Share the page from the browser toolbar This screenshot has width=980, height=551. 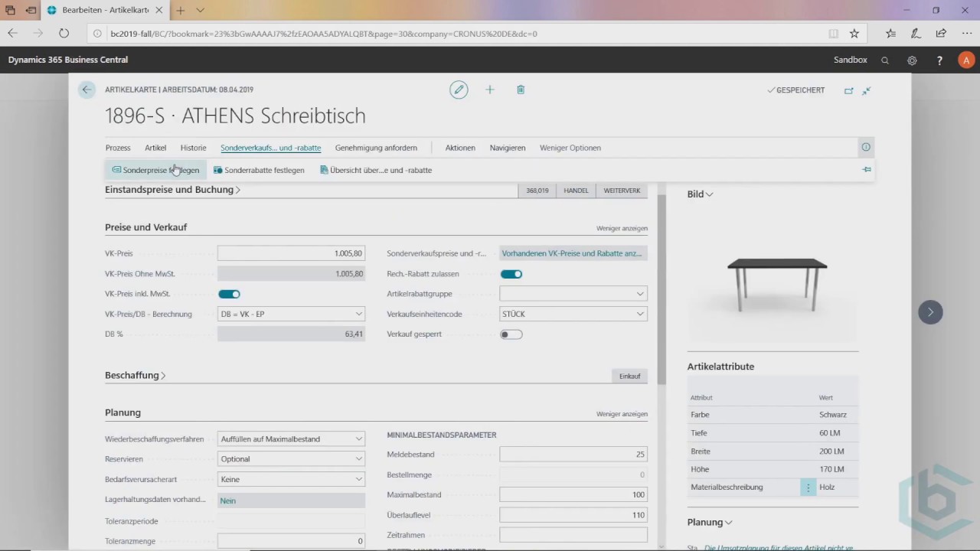coord(941,34)
